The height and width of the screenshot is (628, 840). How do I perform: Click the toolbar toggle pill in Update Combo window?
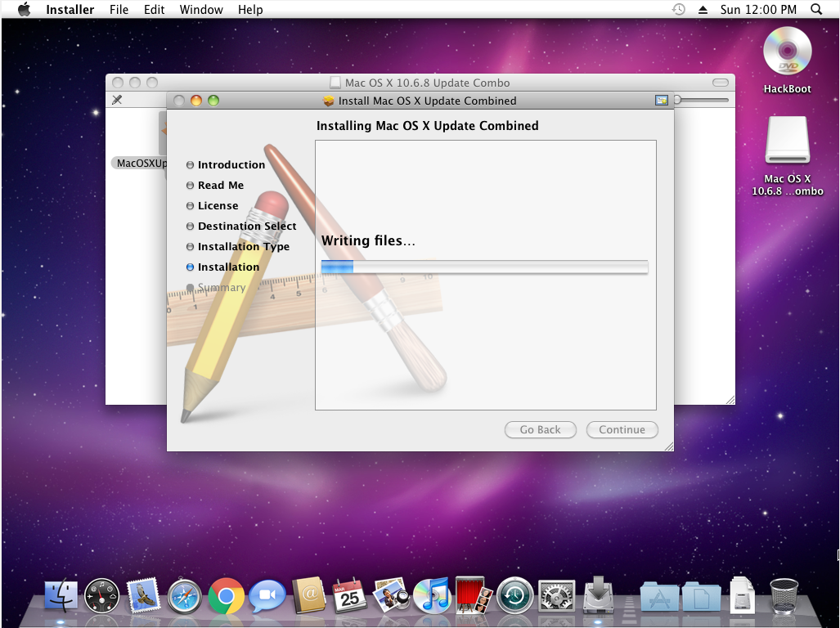[720, 83]
